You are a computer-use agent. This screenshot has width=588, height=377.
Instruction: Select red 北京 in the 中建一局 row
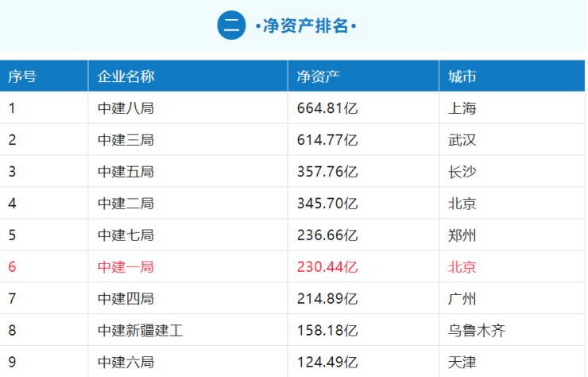(x=462, y=267)
